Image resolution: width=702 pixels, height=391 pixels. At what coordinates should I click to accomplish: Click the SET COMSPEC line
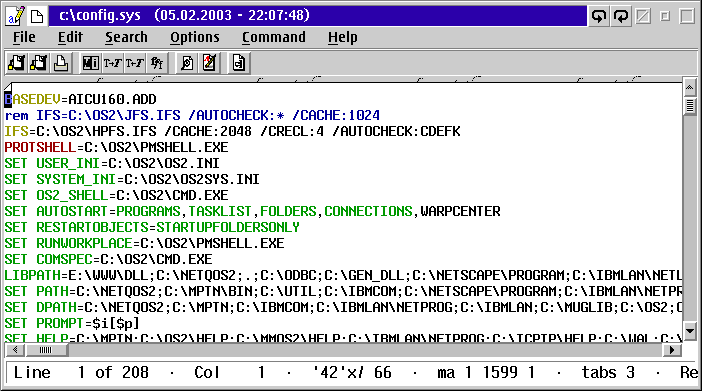click(x=108, y=259)
